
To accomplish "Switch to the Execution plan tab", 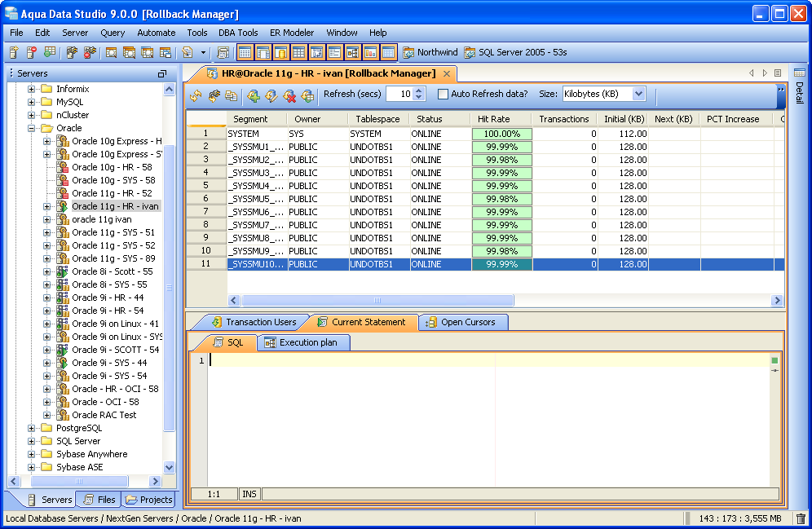I will click(307, 342).
